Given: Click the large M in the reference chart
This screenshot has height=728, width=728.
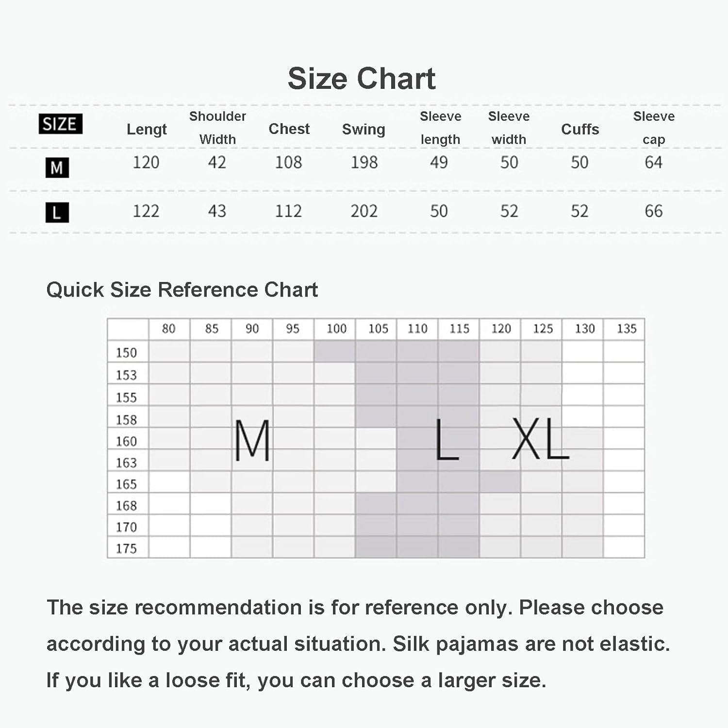Looking at the screenshot, I should (x=252, y=440).
